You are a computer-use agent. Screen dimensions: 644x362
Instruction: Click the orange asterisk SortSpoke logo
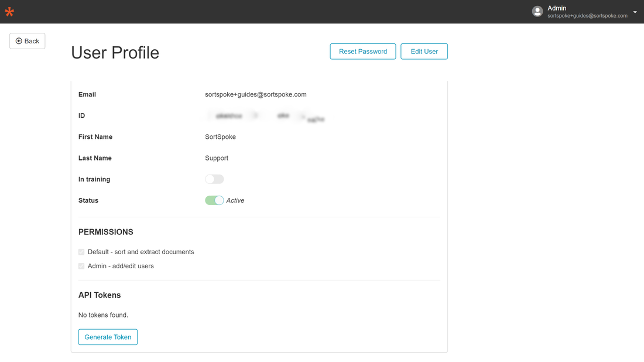click(9, 12)
